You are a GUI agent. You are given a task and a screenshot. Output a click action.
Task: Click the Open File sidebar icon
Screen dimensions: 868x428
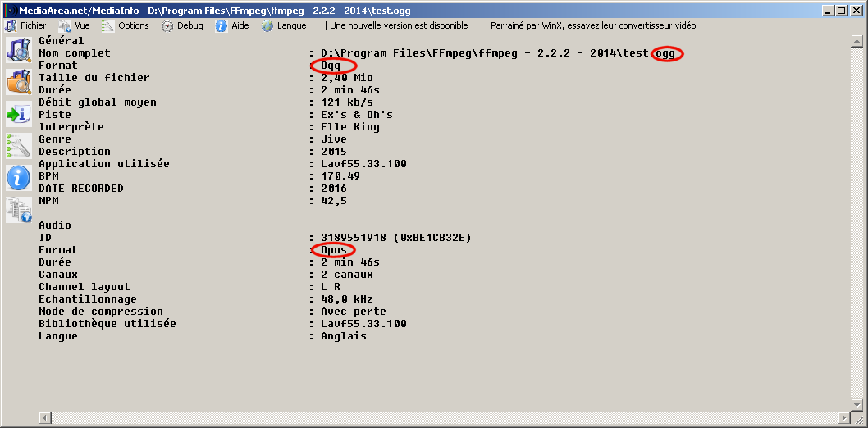click(18, 50)
